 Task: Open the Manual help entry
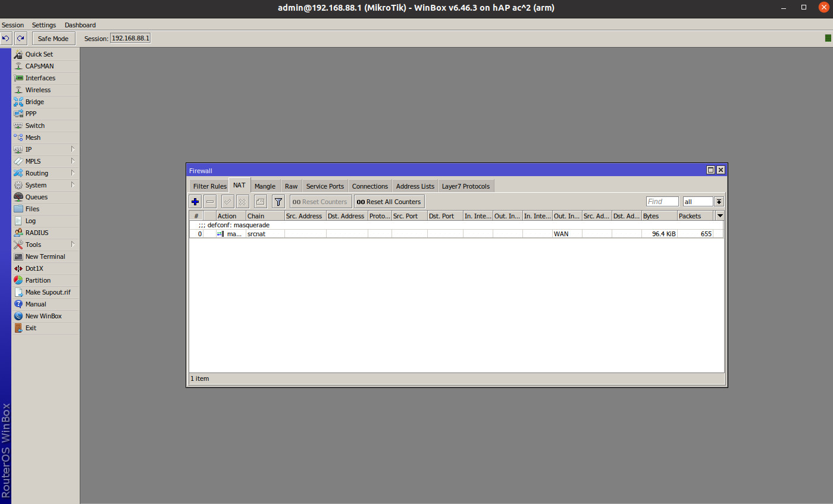(x=45, y=304)
